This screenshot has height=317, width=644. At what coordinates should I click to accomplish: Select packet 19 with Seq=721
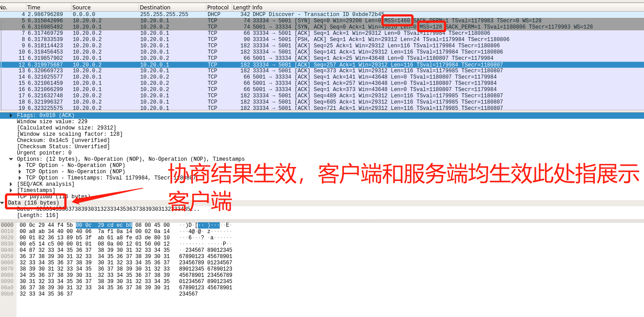pyautogui.click(x=322, y=108)
